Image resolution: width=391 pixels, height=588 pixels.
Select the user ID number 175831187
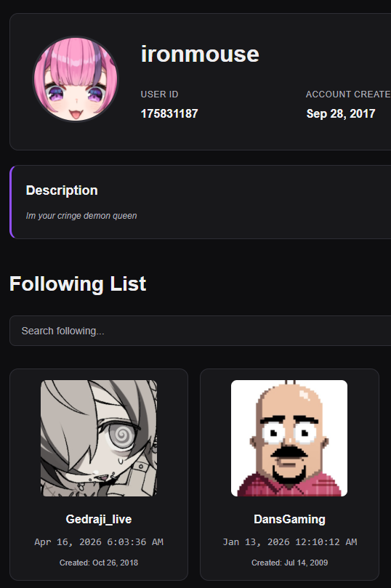pyautogui.click(x=169, y=113)
